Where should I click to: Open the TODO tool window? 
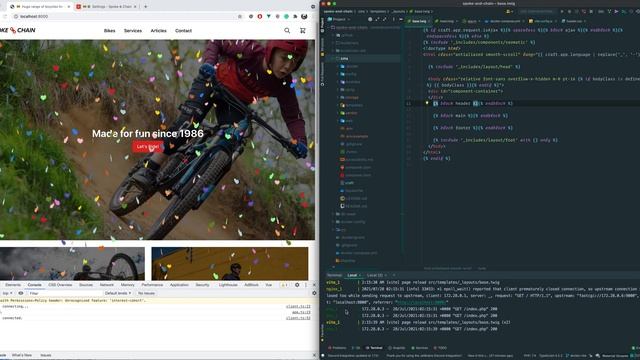(x=440, y=348)
